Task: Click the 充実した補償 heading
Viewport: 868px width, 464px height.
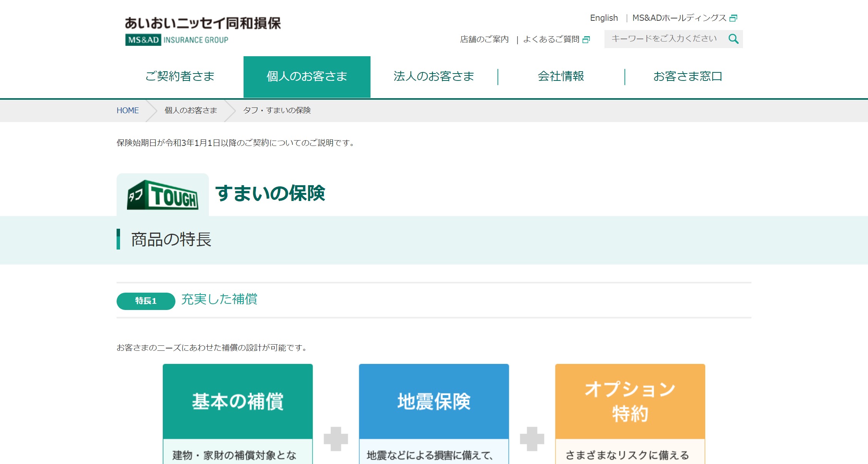Action: [x=219, y=299]
